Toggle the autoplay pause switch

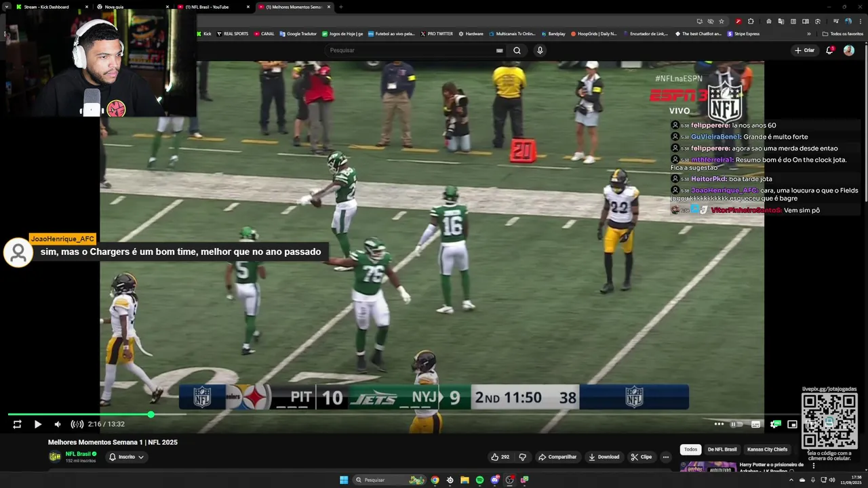[736, 424]
